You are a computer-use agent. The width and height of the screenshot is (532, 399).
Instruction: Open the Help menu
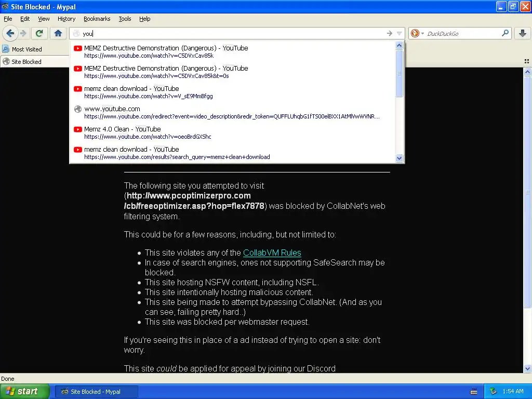coord(144,19)
